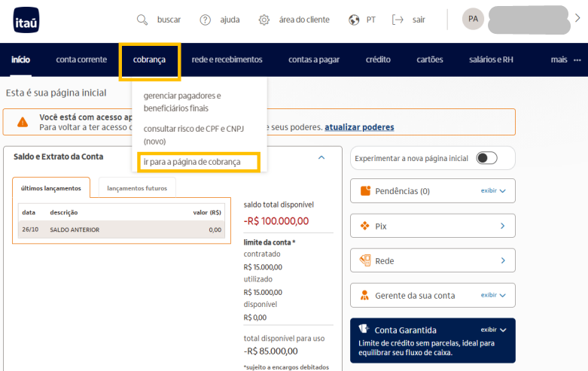Open the mais menu
This screenshot has height=371, width=588.
click(x=559, y=59)
